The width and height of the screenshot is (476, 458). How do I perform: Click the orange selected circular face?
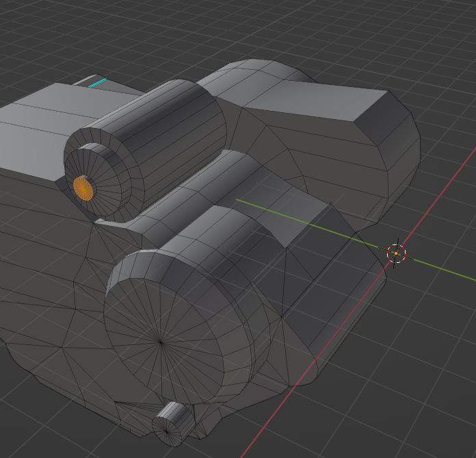(83, 189)
